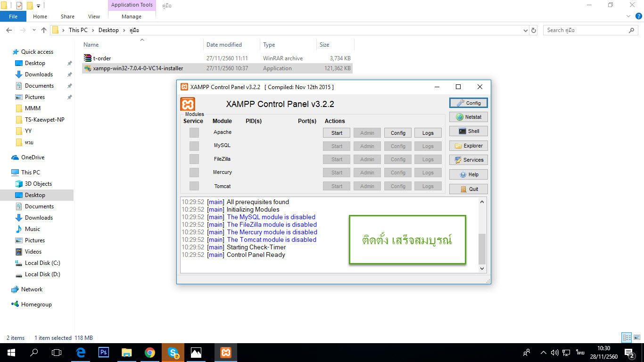Open the Action Center notifications icon
The image size is (644, 362).
629,353
